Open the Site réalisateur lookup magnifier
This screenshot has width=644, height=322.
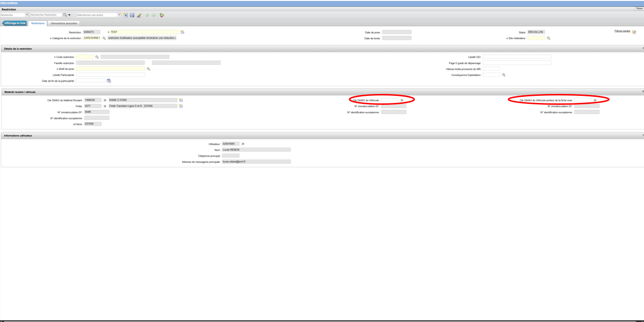tap(548, 38)
